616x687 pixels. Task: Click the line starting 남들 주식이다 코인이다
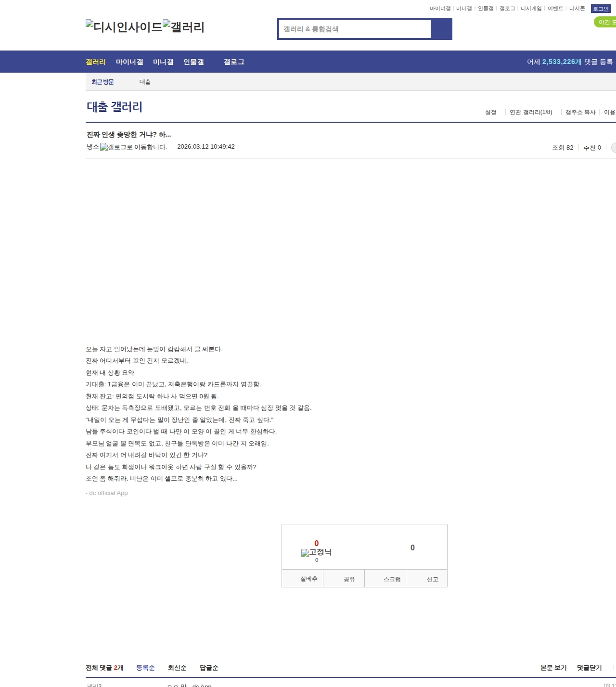(x=181, y=432)
